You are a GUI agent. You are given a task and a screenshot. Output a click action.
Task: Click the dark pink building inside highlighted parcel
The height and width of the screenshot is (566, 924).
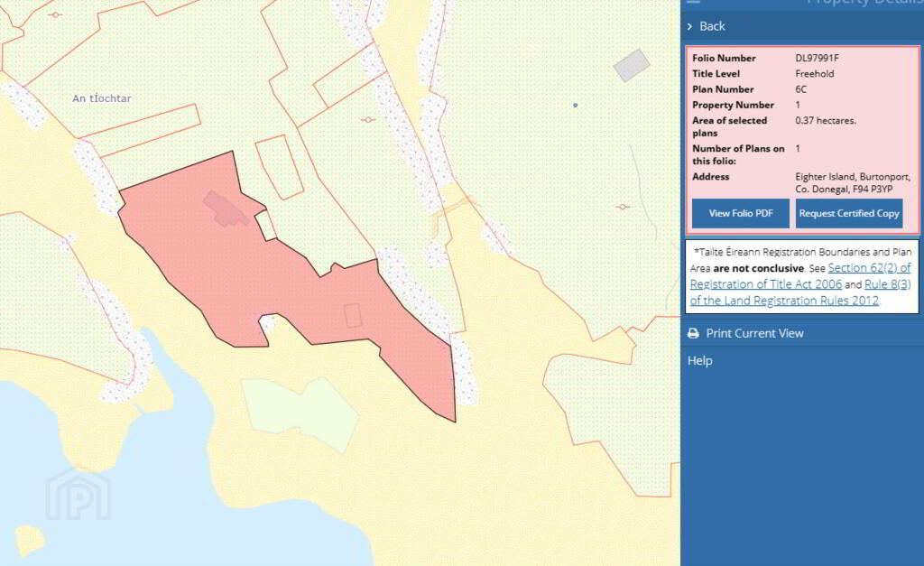(225, 209)
